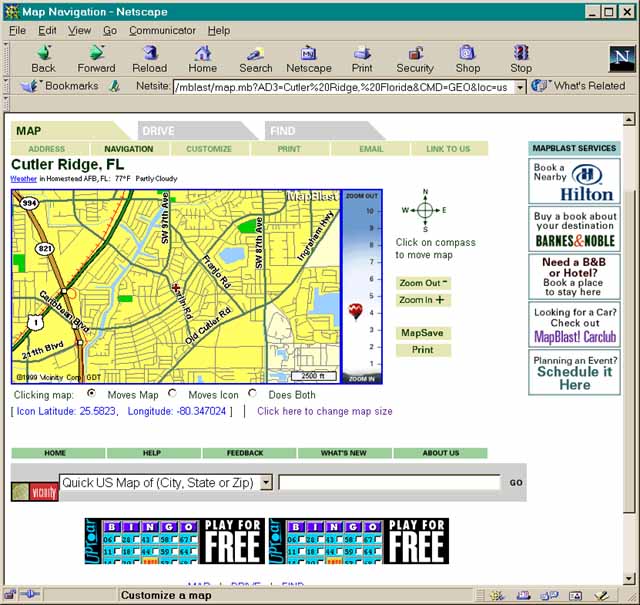The height and width of the screenshot is (605, 640).
Task: Select the Does Both radio button
Action: [252, 393]
